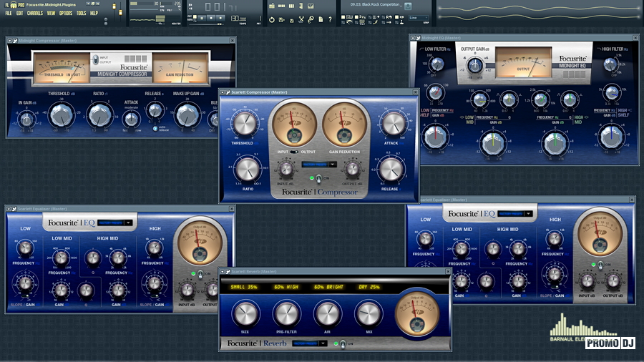Toggle the ON switch of left Scarlett EQ
This screenshot has height=362, width=644.
tap(200, 274)
